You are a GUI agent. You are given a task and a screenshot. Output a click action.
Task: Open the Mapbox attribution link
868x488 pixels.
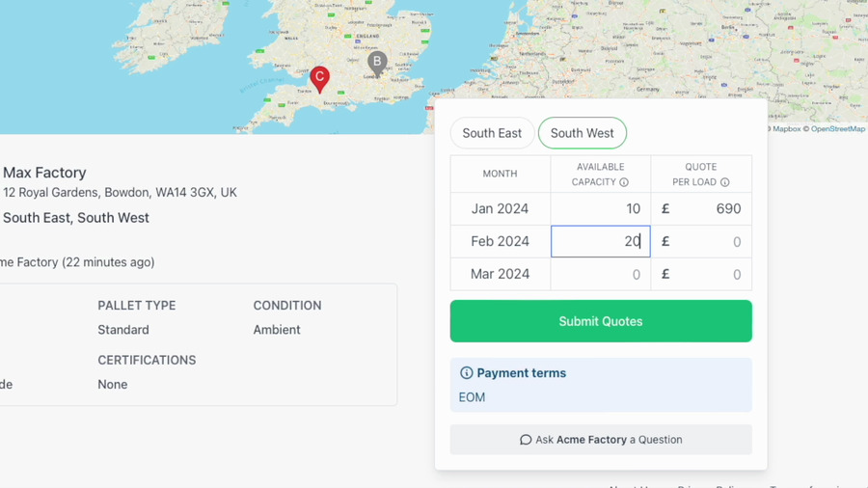coord(786,129)
